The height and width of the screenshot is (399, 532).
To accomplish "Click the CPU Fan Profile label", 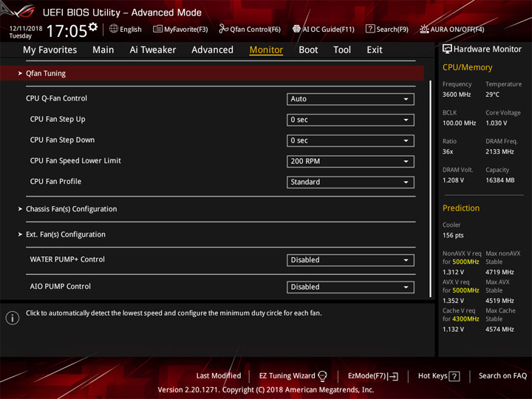I will coord(55,182).
